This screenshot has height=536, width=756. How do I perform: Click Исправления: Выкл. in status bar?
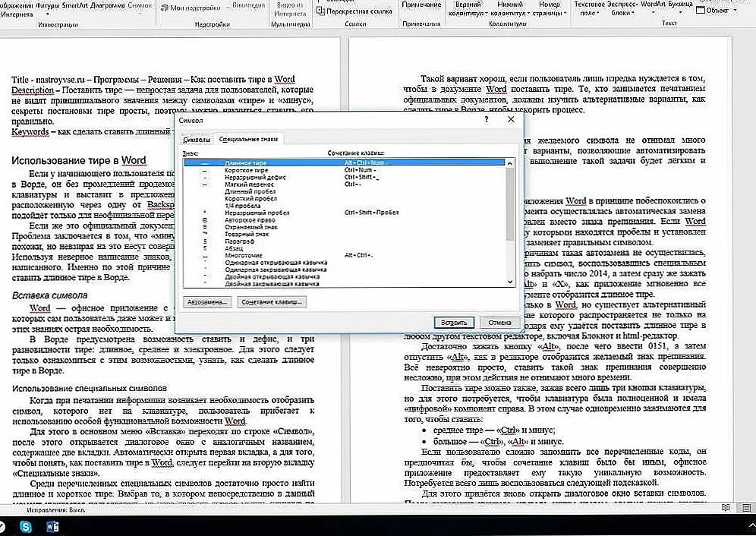click(x=56, y=509)
